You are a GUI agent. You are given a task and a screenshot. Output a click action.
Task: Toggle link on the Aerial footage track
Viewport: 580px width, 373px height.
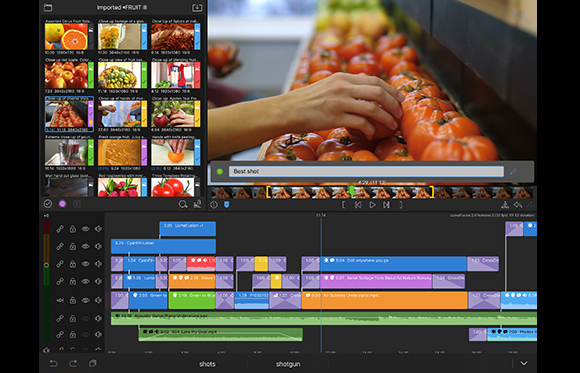coord(60,282)
